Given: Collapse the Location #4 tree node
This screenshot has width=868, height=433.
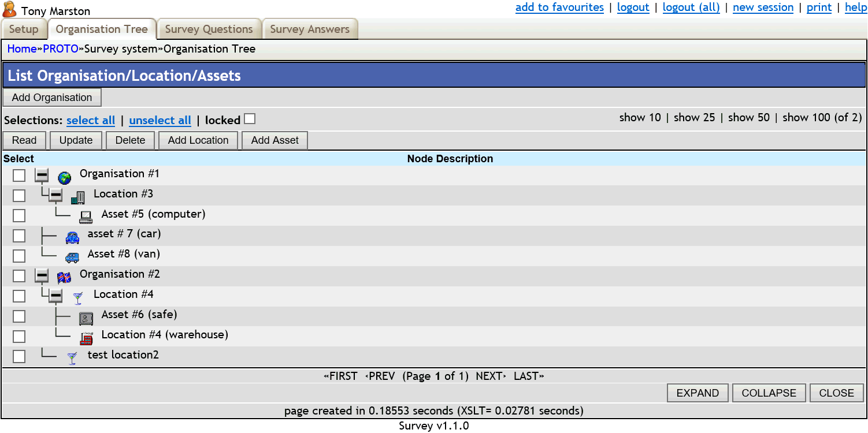Looking at the screenshot, I should point(55,296).
